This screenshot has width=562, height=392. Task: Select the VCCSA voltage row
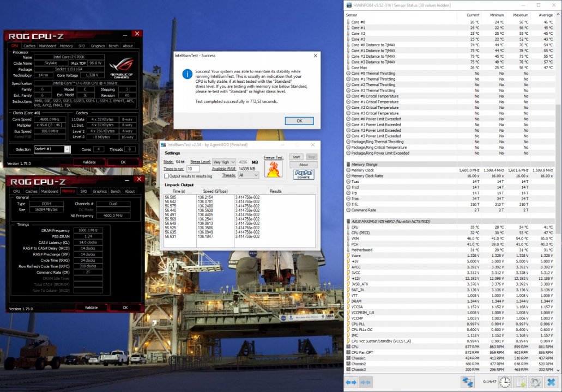(450, 307)
